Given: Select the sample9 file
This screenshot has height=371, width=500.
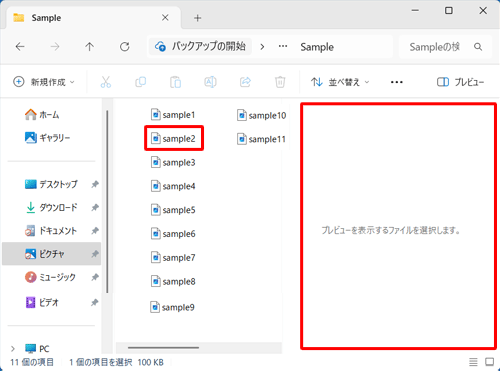Looking at the screenshot, I should point(173,307).
